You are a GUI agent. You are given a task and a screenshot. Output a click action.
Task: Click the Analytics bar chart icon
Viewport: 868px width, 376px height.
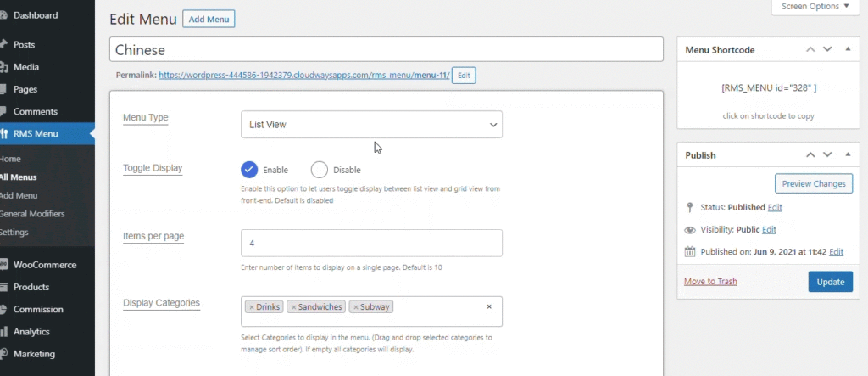pos(3,332)
